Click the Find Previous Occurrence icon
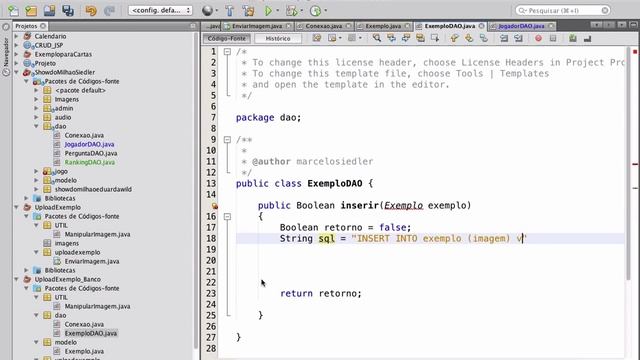 tap(391, 38)
